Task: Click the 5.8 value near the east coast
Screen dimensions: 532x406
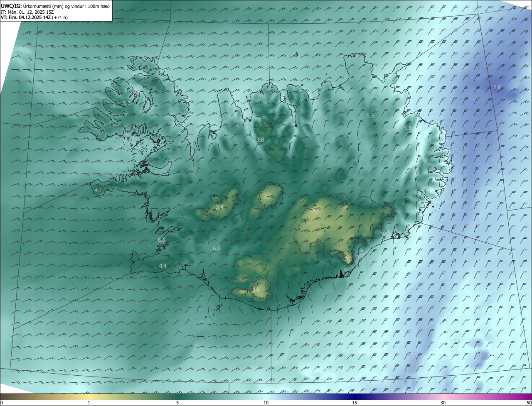Action: 408,128
